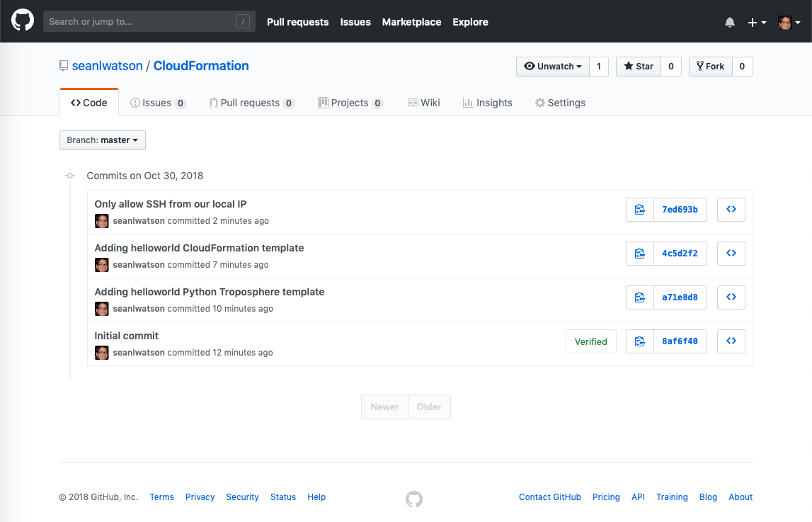Open the notifications bell
812x522 pixels.
click(730, 22)
